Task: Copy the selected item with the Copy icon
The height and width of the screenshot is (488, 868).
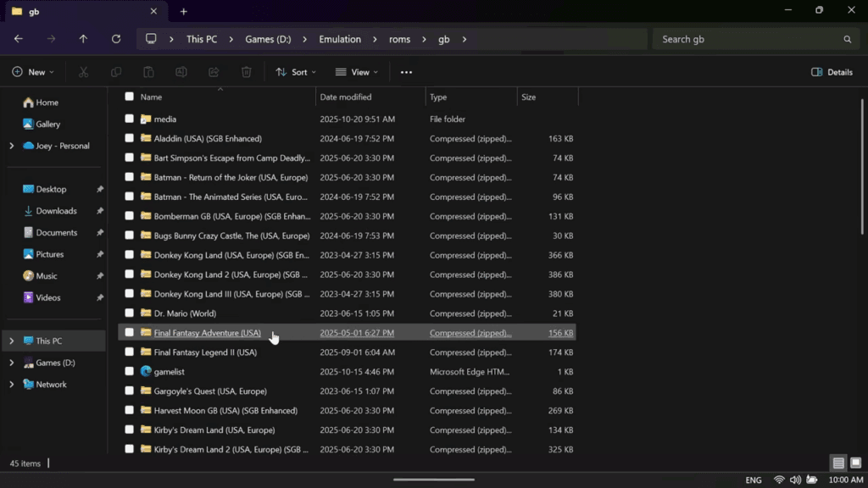Action: 116,72
